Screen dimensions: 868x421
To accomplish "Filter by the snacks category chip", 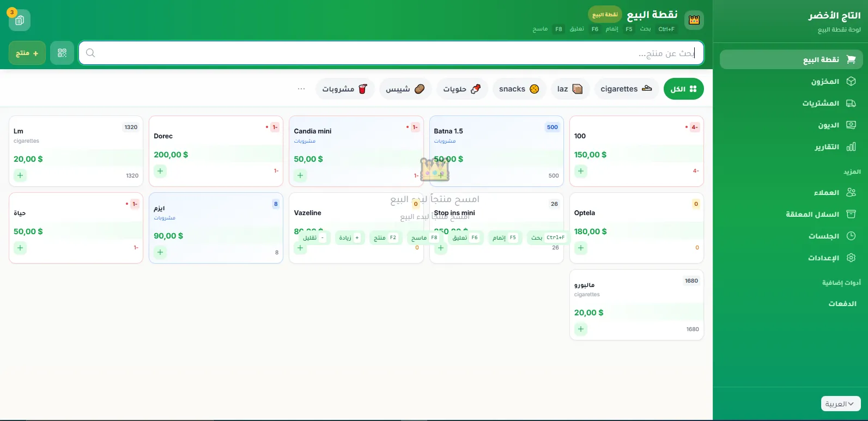I will (519, 89).
